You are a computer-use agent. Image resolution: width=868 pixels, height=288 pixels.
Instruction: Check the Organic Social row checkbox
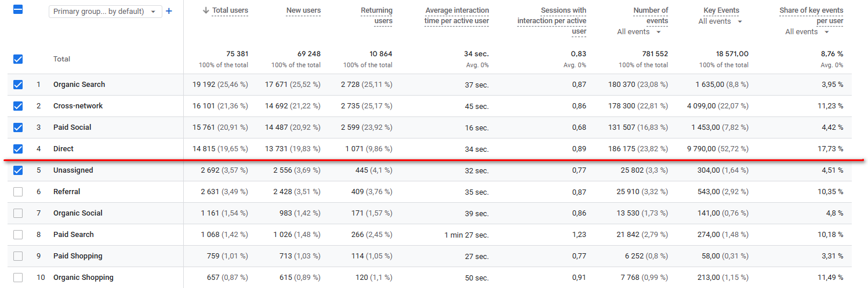click(x=18, y=213)
